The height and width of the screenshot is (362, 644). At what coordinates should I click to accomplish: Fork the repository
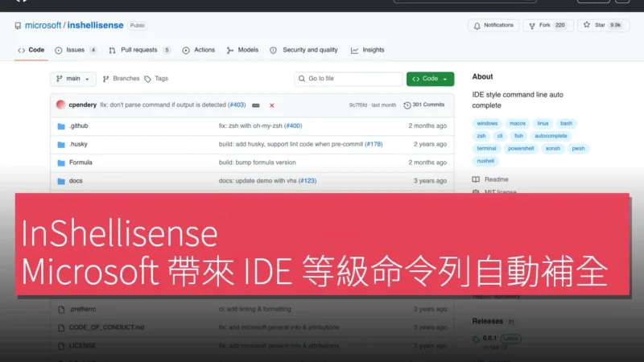pyautogui.click(x=547, y=26)
